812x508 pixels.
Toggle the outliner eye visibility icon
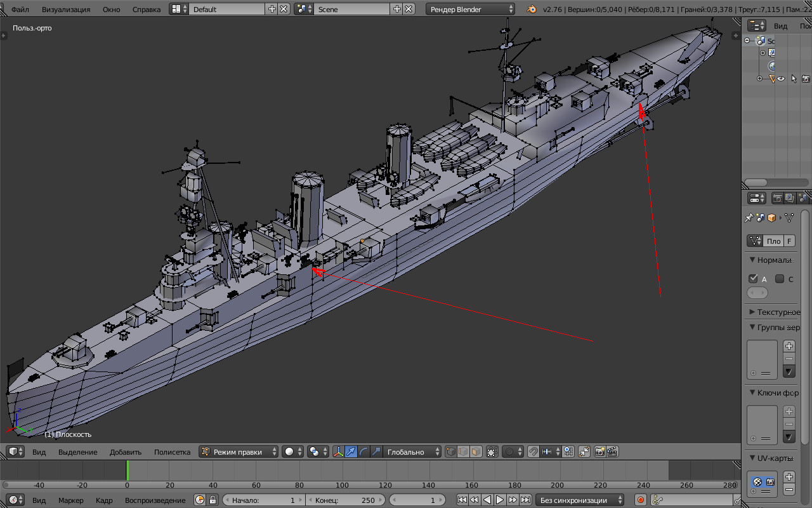782,79
